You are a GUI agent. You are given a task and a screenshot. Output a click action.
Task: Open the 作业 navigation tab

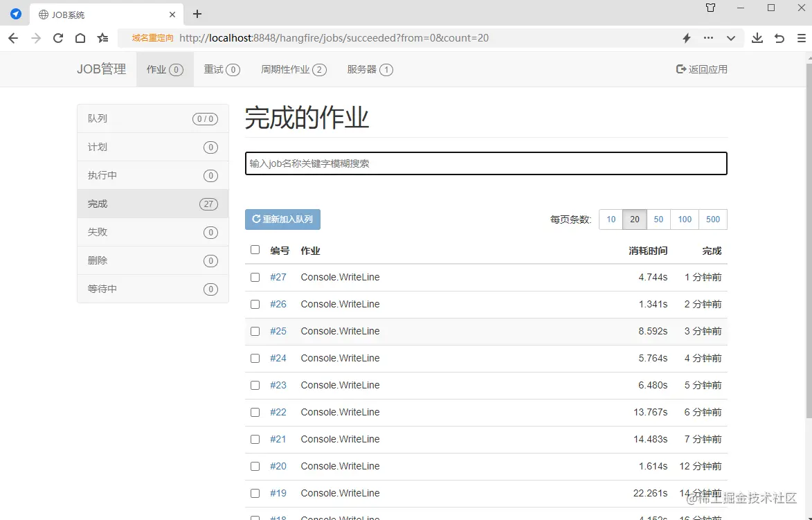165,69
